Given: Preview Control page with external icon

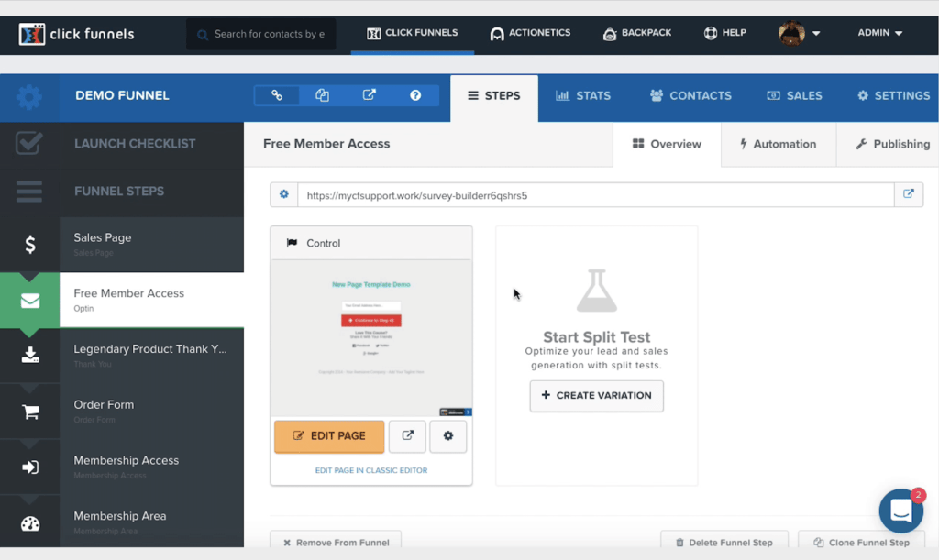Looking at the screenshot, I should pyautogui.click(x=407, y=436).
